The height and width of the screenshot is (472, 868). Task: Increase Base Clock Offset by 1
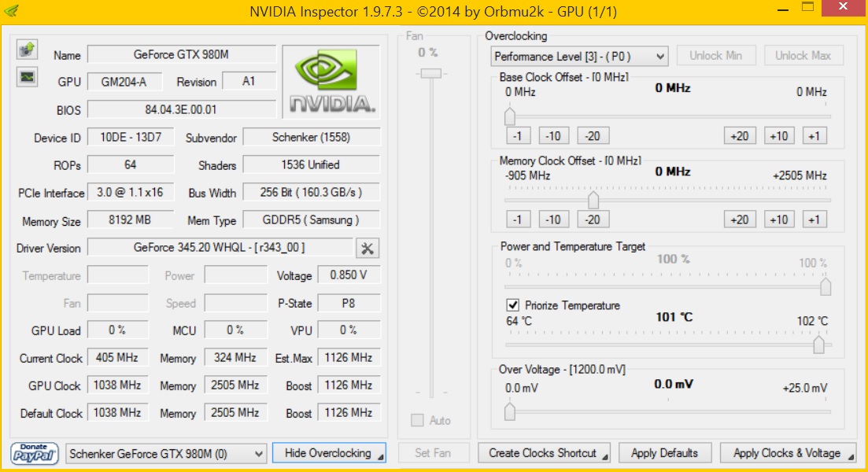click(814, 136)
